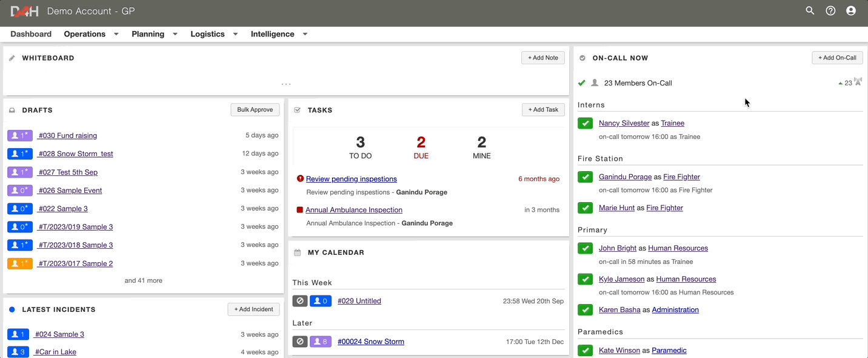Open the Operations menu

pos(85,34)
